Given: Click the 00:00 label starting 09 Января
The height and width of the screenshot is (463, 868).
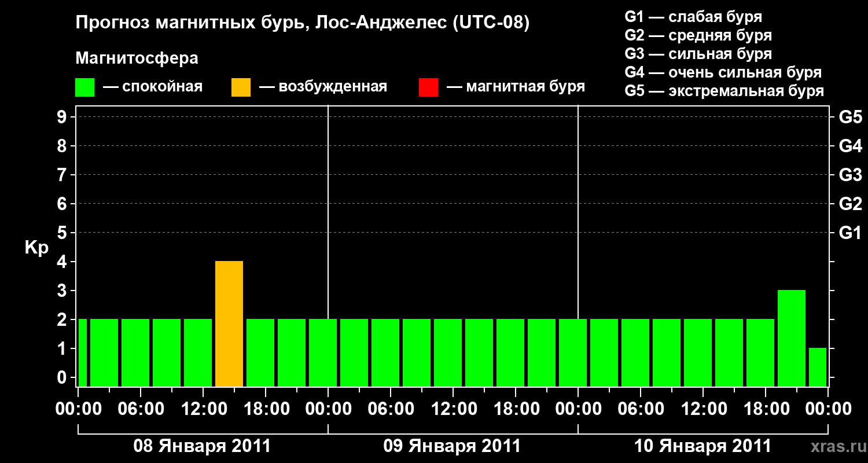Looking at the screenshot, I should pyautogui.click(x=328, y=409).
